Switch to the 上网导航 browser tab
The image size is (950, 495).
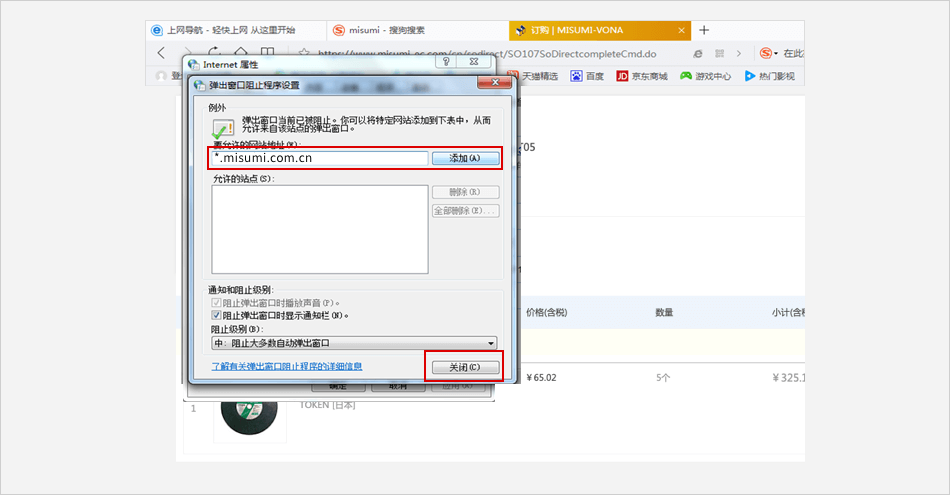tap(235, 30)
